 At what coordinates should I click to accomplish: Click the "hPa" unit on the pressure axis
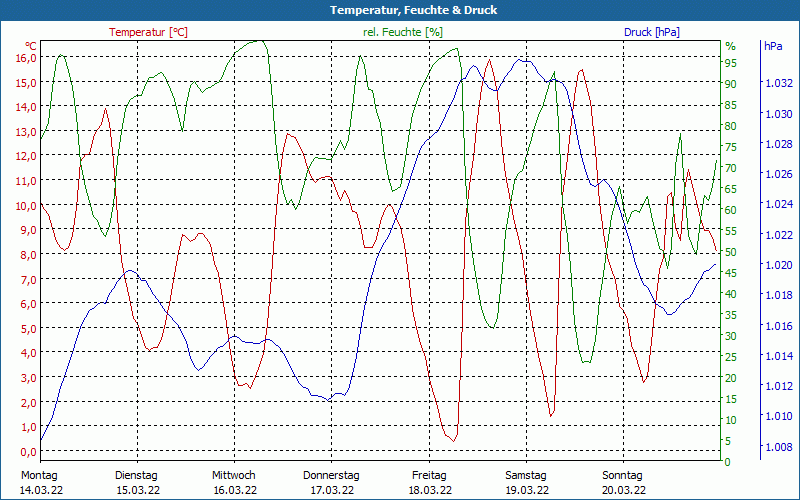pos(773,46)
